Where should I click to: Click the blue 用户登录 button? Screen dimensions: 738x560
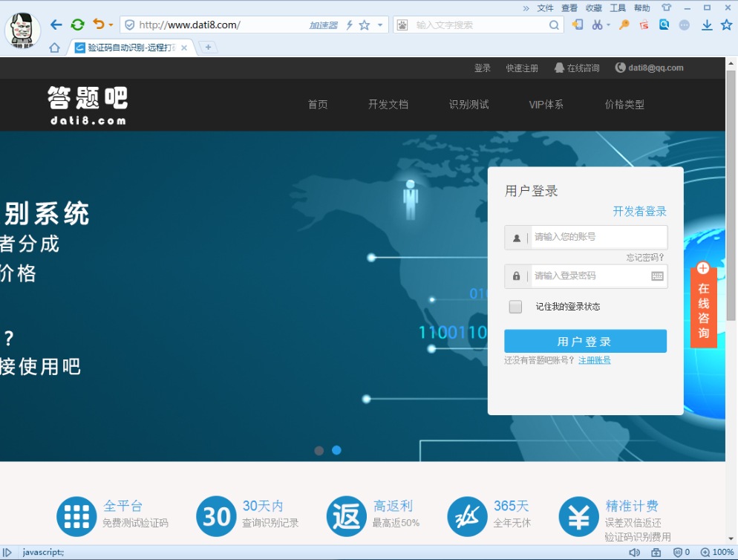[585, 342]
